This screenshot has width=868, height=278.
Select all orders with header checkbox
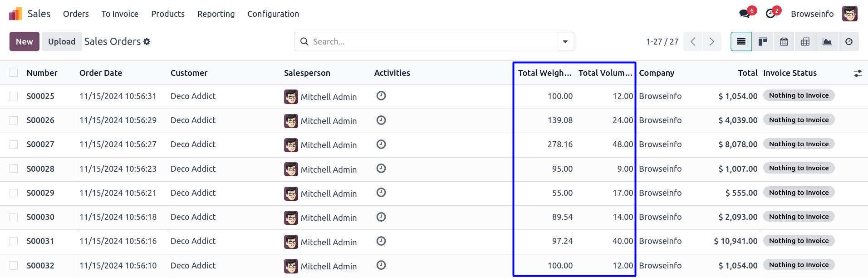tap(14, 73)
